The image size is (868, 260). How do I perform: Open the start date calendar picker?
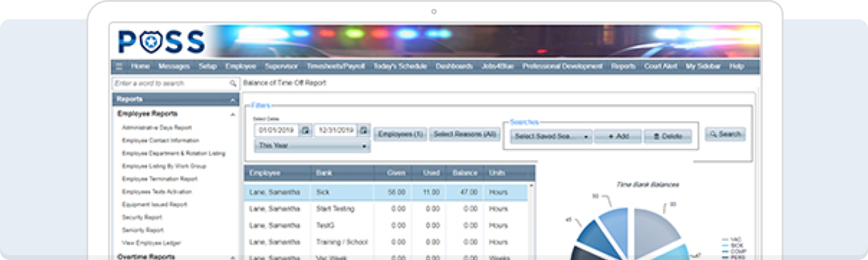(305, 130)
